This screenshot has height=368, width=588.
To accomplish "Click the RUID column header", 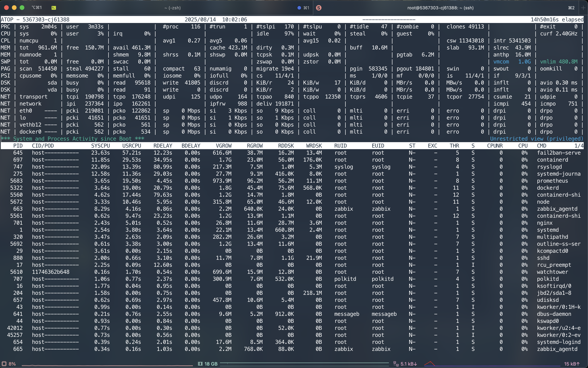I will [x=341, y=146].
